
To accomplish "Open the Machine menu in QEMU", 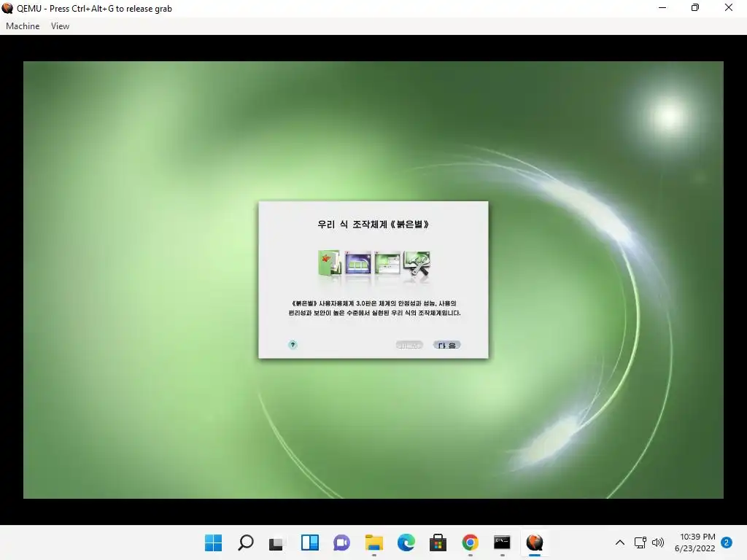I will [x=23, y=26].
